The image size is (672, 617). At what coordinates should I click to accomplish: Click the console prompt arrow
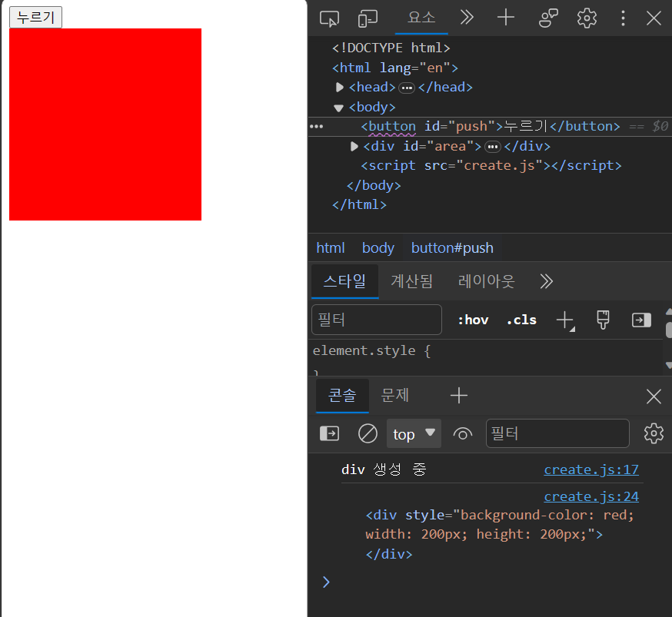point(326,582)
